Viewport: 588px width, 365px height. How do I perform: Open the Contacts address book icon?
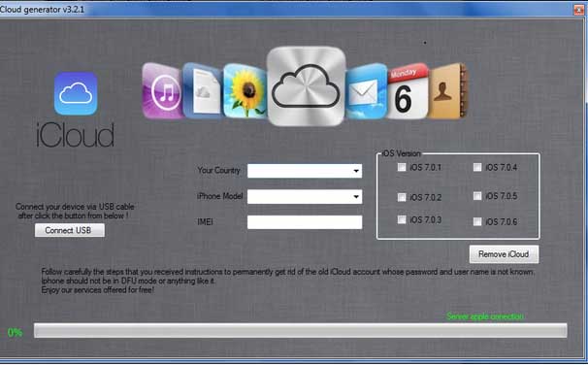point(447,91)
